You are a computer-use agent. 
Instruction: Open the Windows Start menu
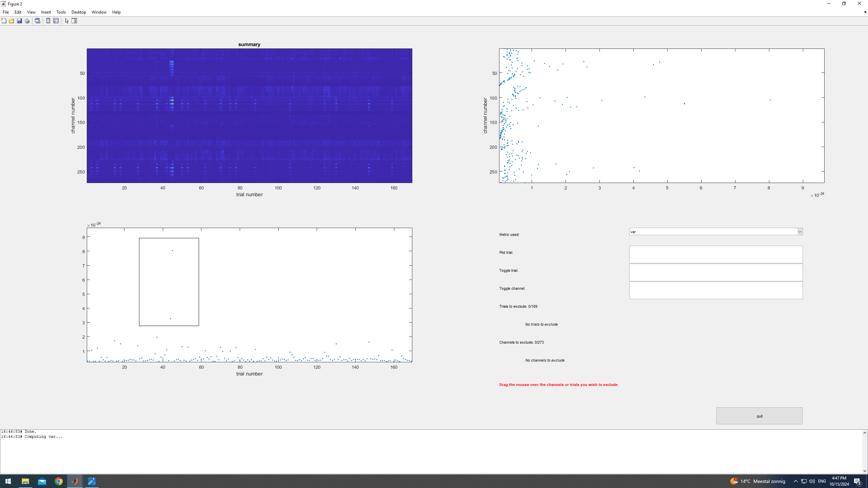[x=8, y=481]
